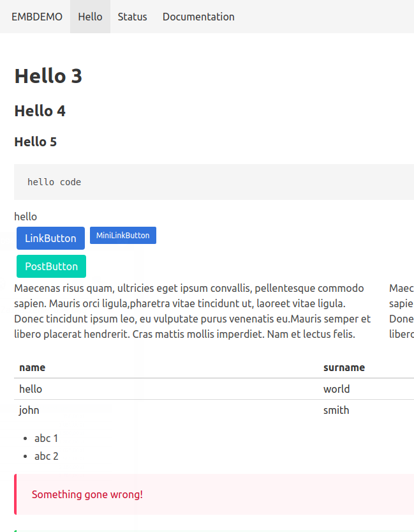414x532 pixels.
Task: Click the 'Something gone wrong!' error notification
Action: click(x=87, y=494)
